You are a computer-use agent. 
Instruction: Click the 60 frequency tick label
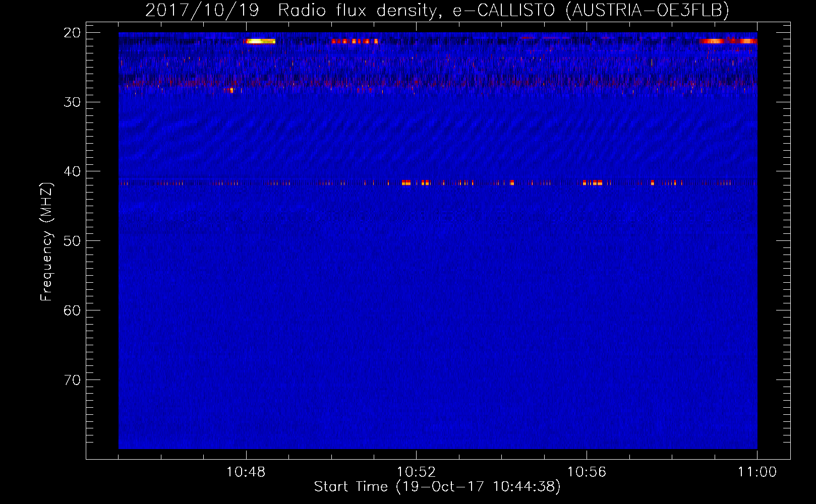tap(72, 310)
